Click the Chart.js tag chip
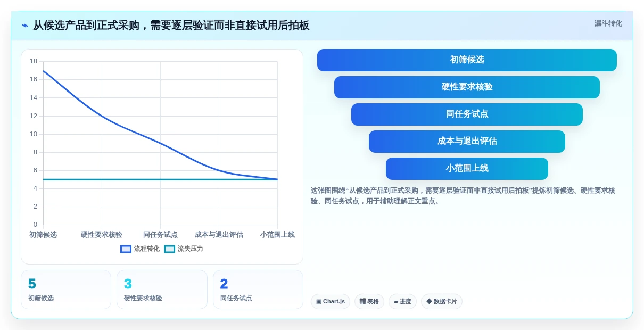 (331, 301)
